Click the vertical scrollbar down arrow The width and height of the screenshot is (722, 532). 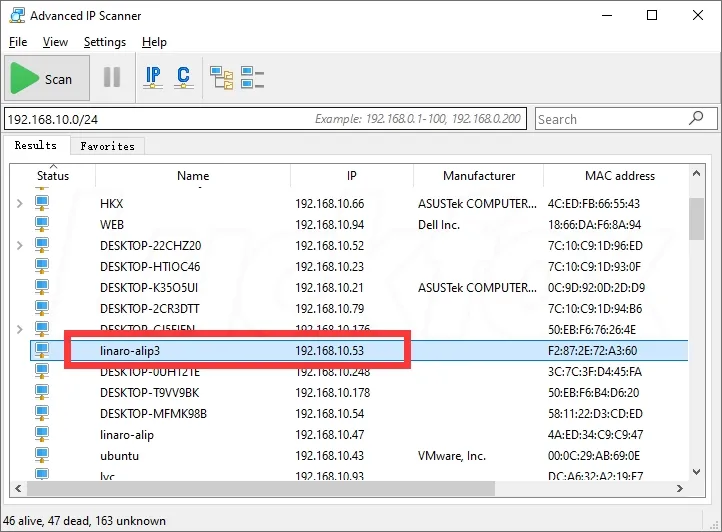[x=697, y=472]
